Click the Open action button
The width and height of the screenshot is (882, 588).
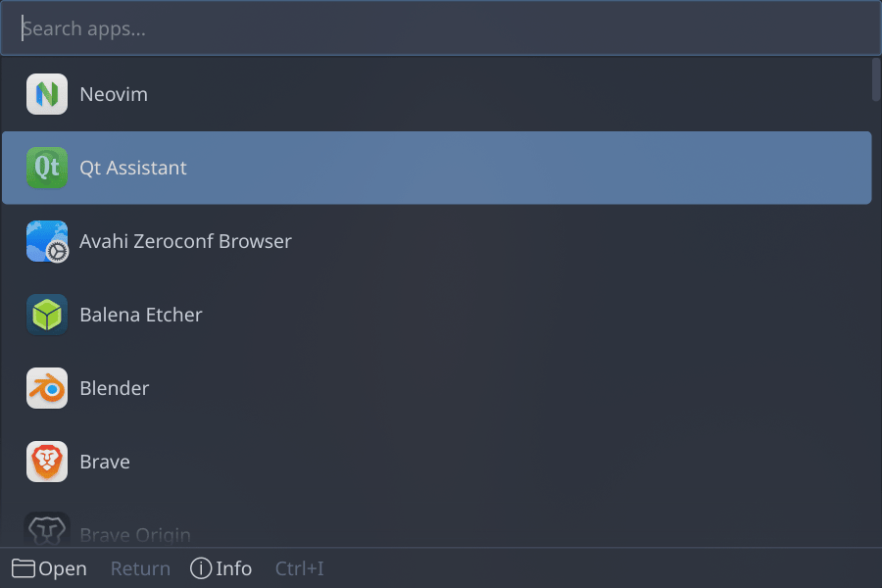(x=50, y=568)
